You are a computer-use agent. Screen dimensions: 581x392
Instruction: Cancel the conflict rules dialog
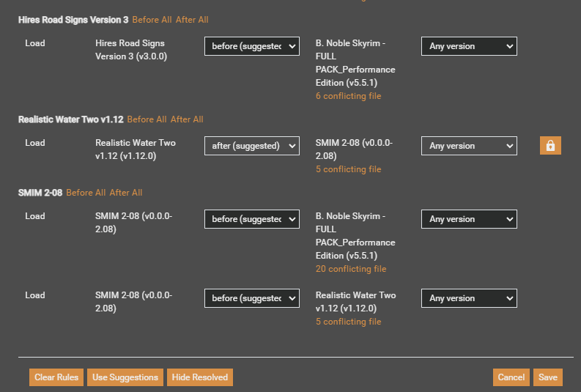pos(511,377)
